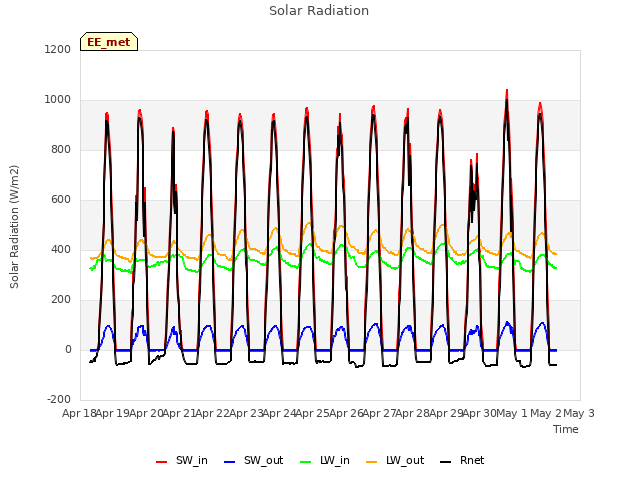This screenshot has width=640, height=480.
Task: Click the May 3 x-axis date label
Action: (x=579, y=413)
